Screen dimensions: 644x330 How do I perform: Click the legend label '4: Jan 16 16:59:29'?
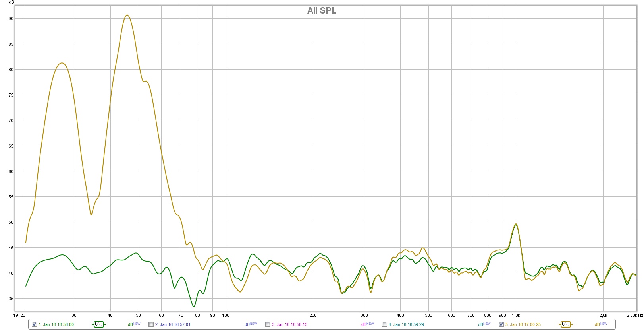[x=406, y=324]
